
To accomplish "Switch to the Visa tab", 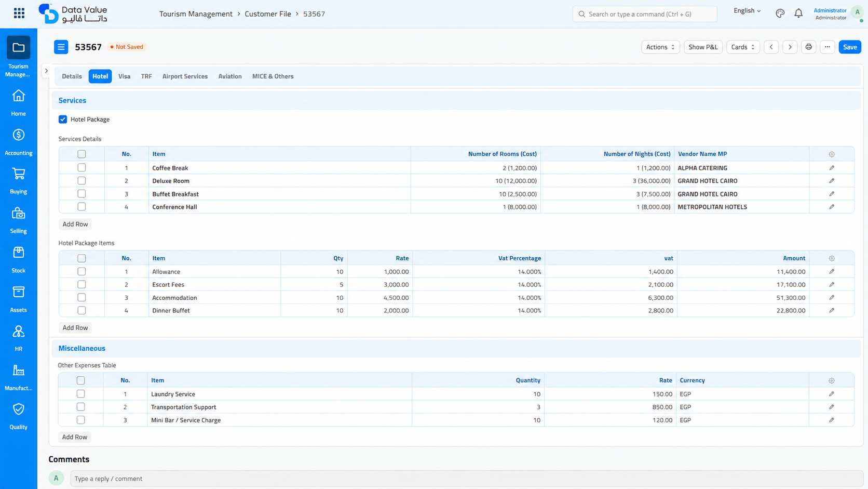I will 124,76.
